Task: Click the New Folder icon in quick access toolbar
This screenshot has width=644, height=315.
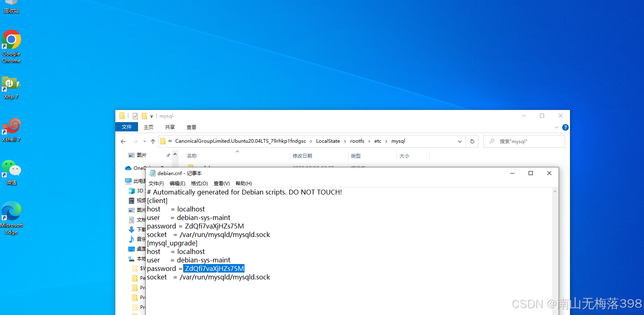Action: 144,116
